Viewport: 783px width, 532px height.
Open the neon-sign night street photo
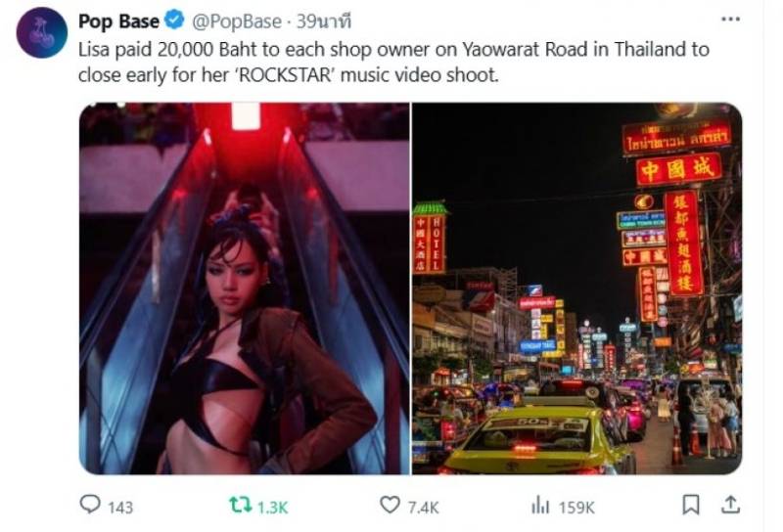click(x=576, y=288)
